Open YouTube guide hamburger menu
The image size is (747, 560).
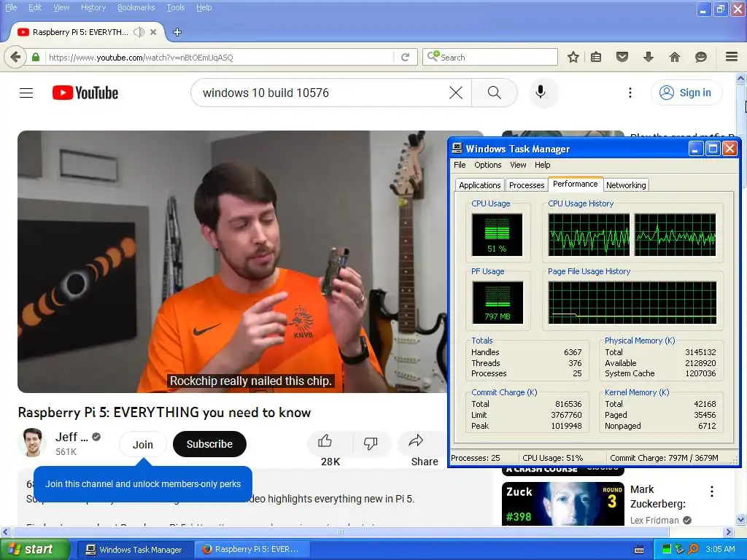coord(26,93)
